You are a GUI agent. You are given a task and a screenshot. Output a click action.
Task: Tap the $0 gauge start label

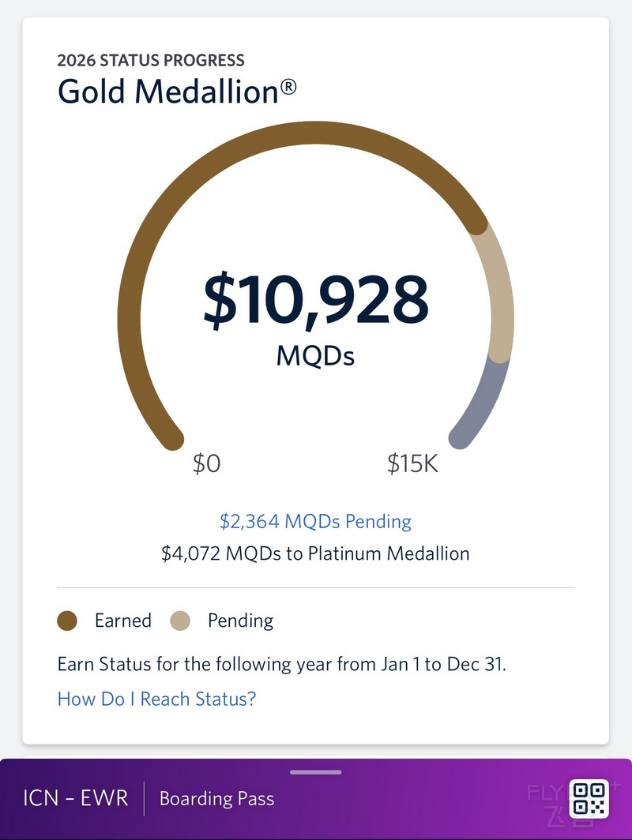[207, 463]
